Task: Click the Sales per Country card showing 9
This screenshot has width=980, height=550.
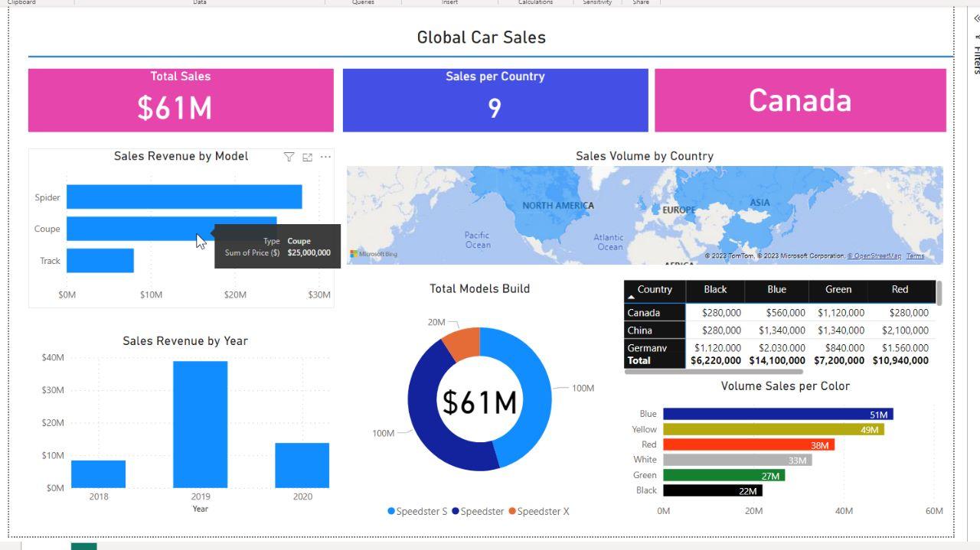Action: [495, 100]
